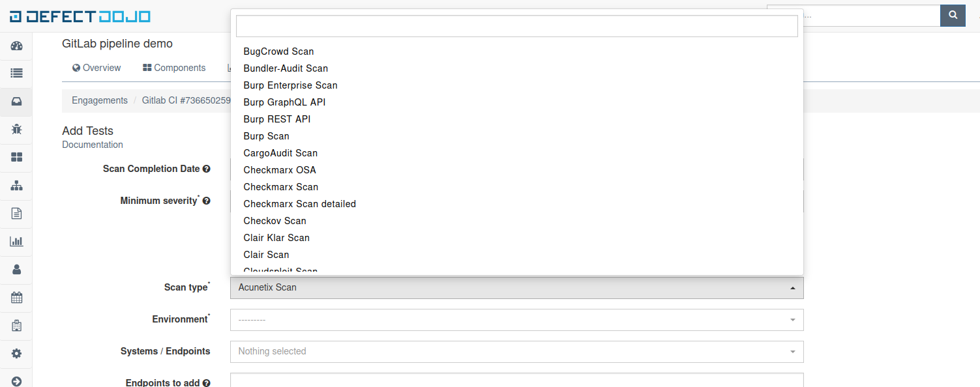Open Configuration using the gear icon
Viewport: 980px width, 387px height.
pos(16,354)
